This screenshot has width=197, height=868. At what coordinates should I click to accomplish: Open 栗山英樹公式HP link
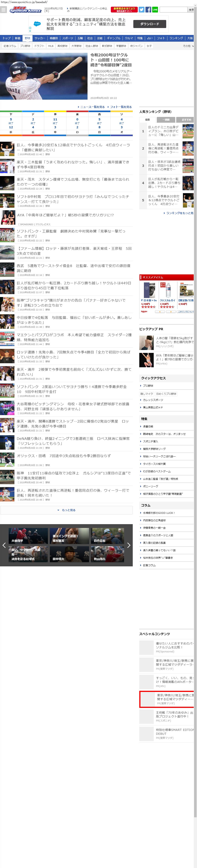click(x=153, y=407)
